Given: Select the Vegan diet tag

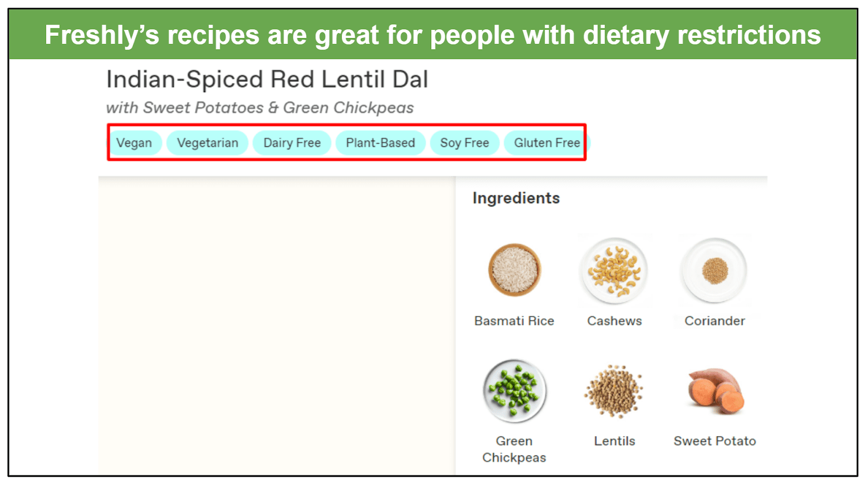Looking at the screenshot, I should point(135,143).
